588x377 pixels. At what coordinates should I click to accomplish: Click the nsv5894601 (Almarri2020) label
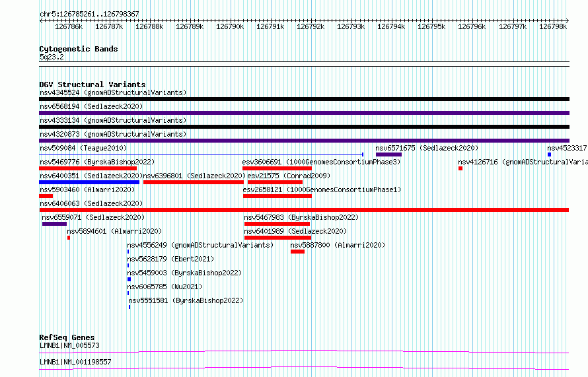point(114,231)
